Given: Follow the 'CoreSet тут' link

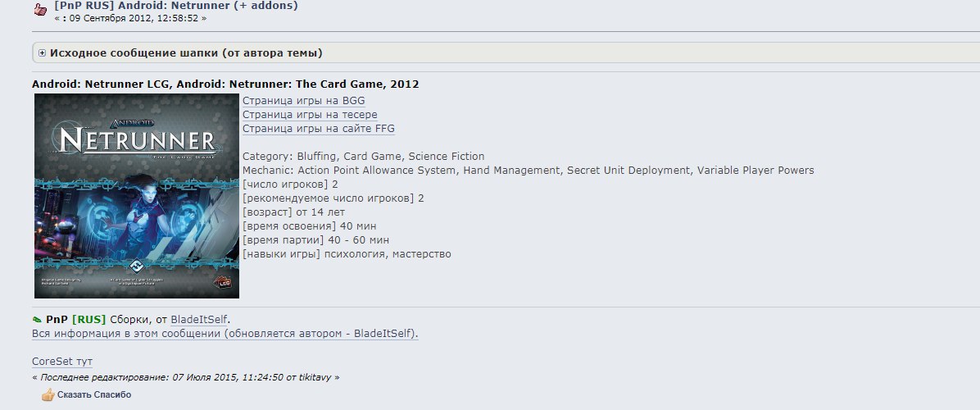Looking at the screenshot, I should point(62,362).
